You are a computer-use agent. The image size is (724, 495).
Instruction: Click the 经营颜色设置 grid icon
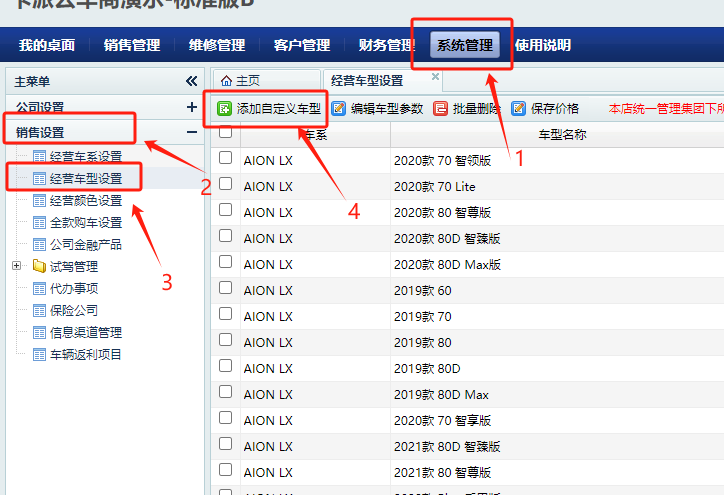point(40,201)
